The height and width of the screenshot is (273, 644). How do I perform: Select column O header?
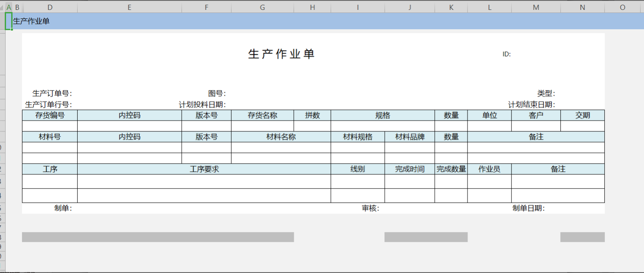tap(622, 7)
